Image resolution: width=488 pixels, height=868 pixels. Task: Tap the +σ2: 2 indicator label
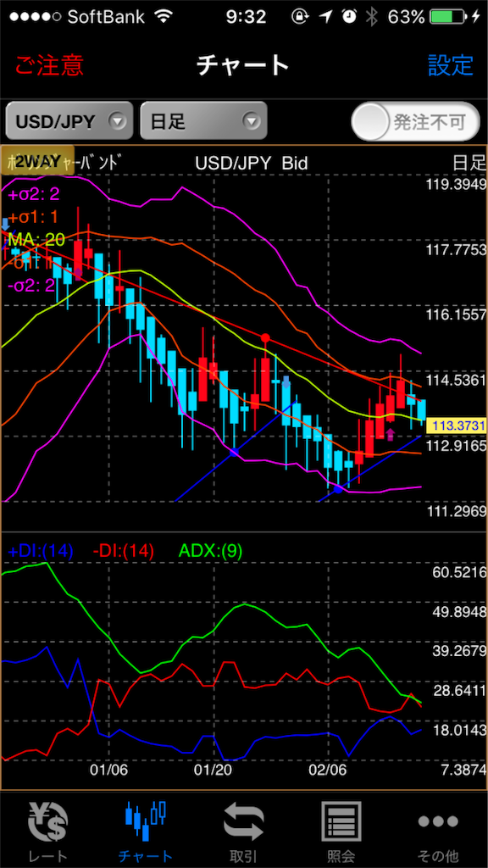click(x=33, y=194)
